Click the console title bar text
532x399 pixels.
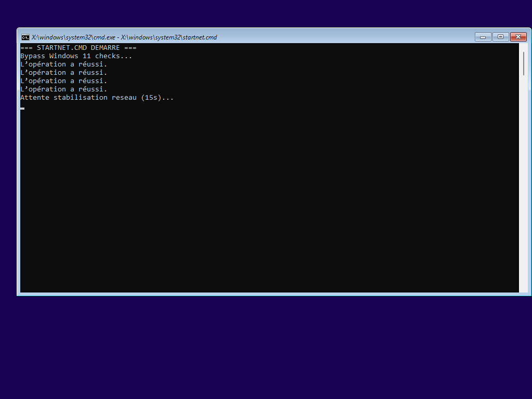[x=124, y=37]
